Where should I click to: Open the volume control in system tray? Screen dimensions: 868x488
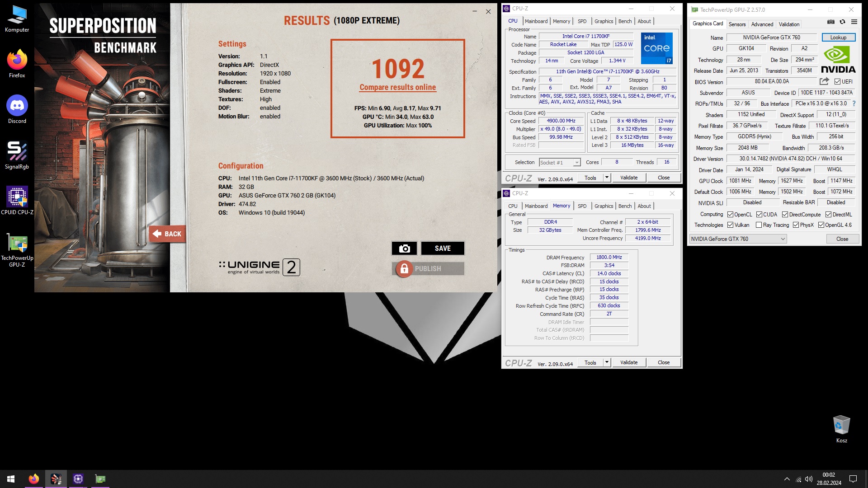coord(809,479)
